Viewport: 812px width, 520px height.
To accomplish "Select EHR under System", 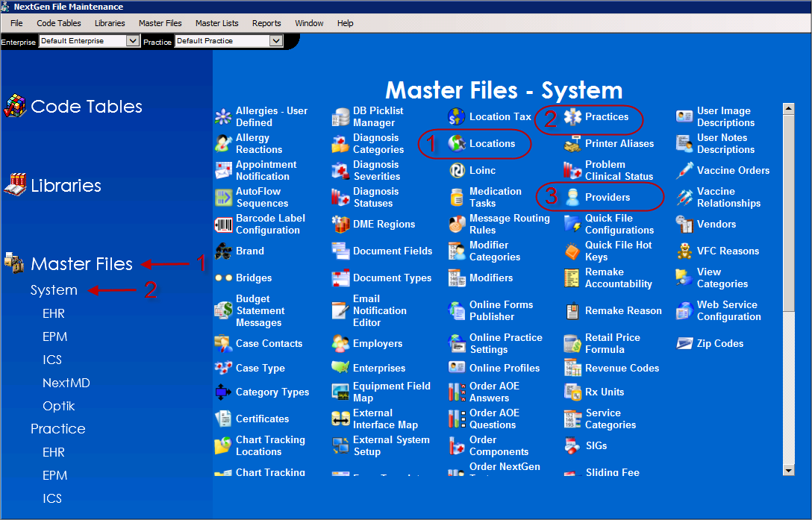I will (54, 313).
